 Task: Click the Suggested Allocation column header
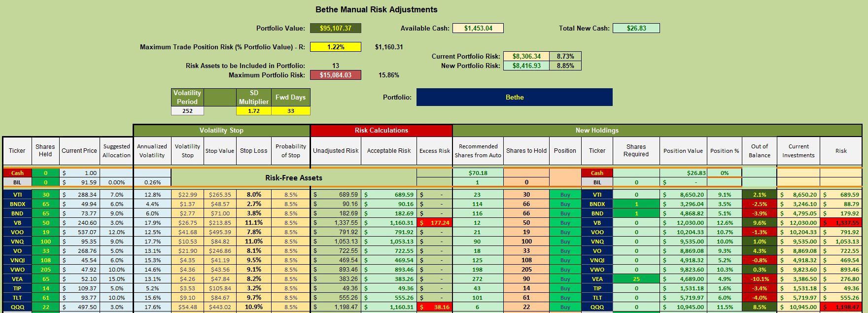tap(116, 151)
